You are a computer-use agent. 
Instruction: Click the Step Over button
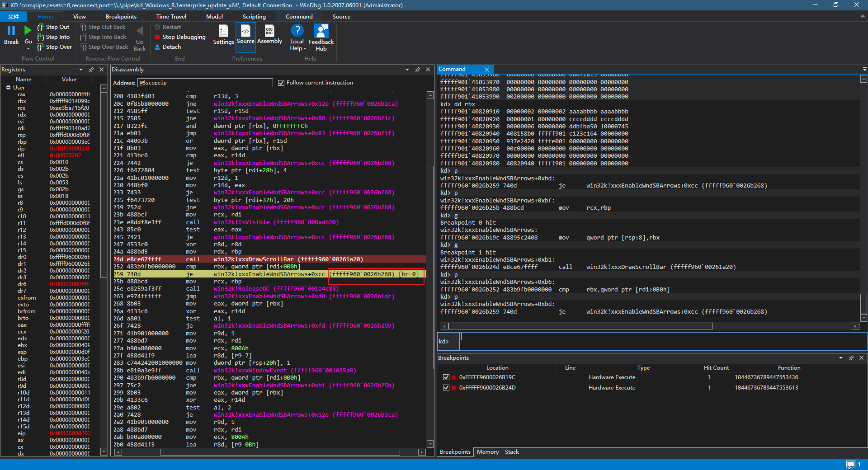54,47
